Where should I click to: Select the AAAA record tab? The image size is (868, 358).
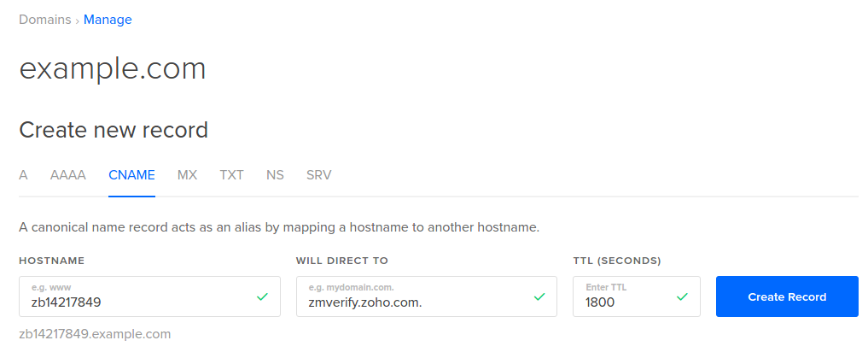tap(68, 175)
